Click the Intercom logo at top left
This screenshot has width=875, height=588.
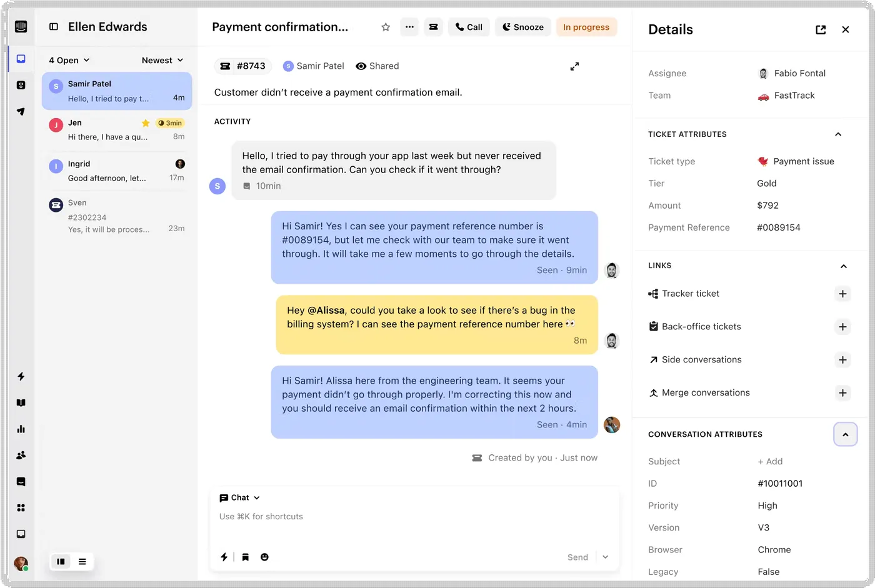(21, 26)
